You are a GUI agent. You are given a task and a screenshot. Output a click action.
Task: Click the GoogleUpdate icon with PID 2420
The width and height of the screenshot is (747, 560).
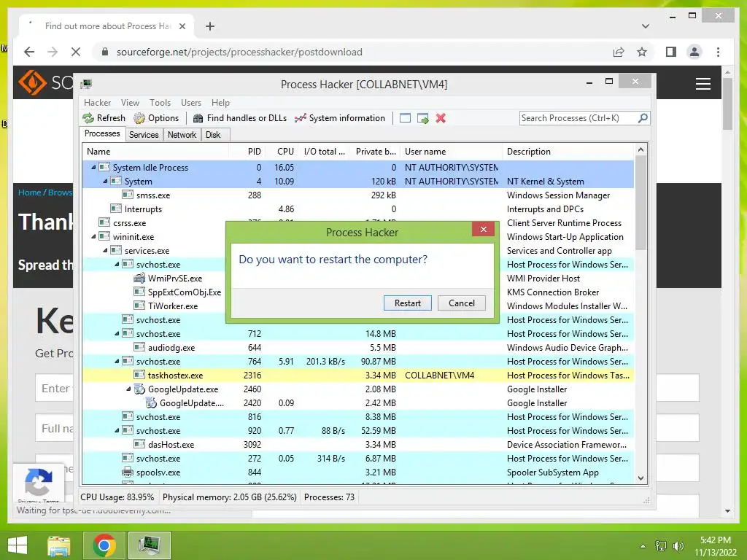pos(151,402)
